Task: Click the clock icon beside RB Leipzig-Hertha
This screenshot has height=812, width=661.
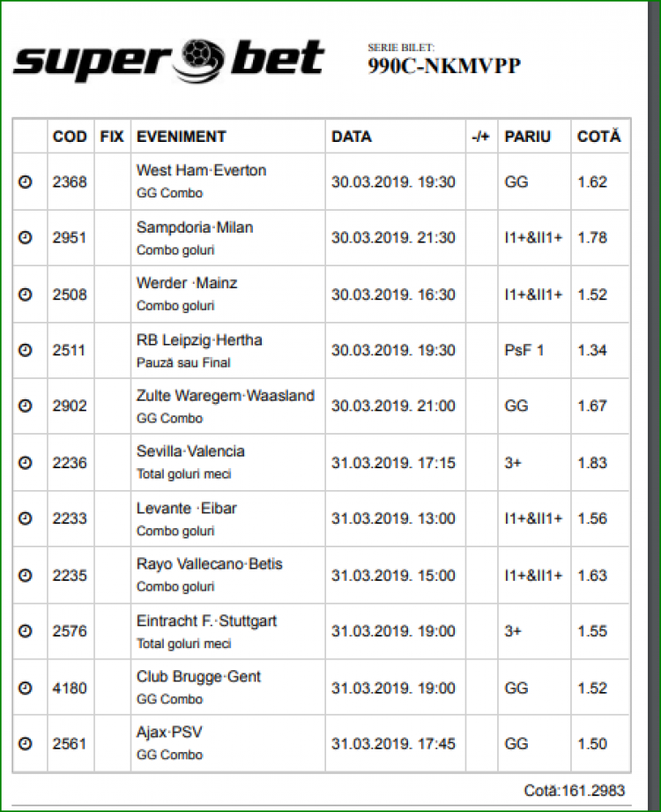Action: click(26, 350)
